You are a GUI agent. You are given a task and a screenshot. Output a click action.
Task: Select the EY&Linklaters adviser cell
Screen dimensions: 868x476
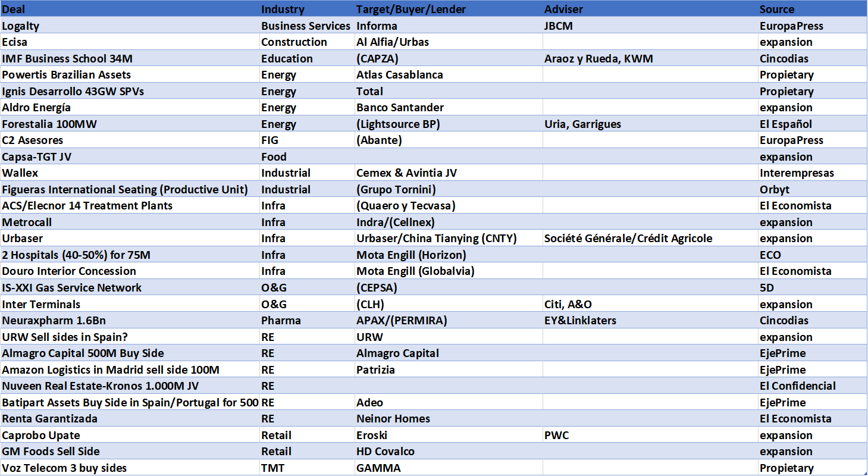(650, 320)
